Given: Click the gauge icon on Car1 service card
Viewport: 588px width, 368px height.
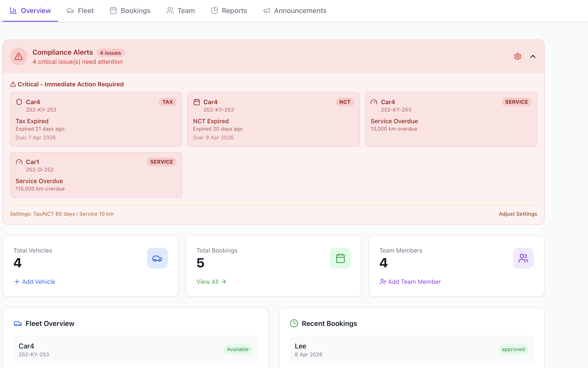Looking at the screenshot, I should [19, 162].
